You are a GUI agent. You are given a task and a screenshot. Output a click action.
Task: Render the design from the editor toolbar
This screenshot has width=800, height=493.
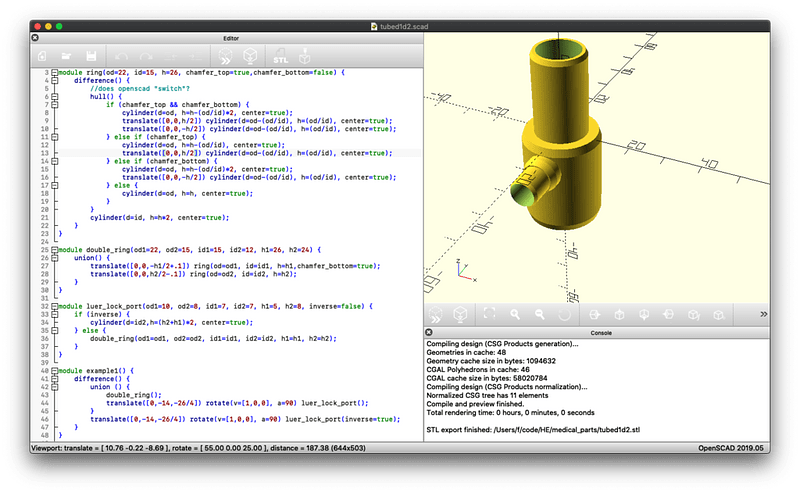pos(250,56)
